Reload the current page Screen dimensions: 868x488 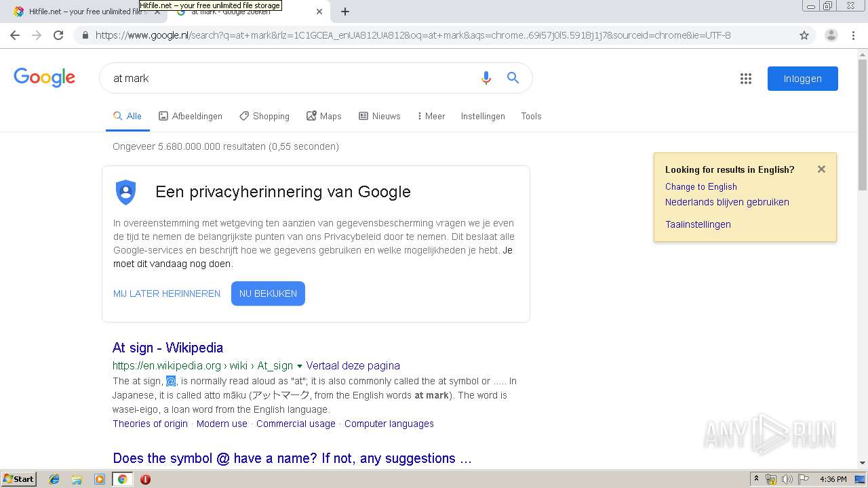58,35
